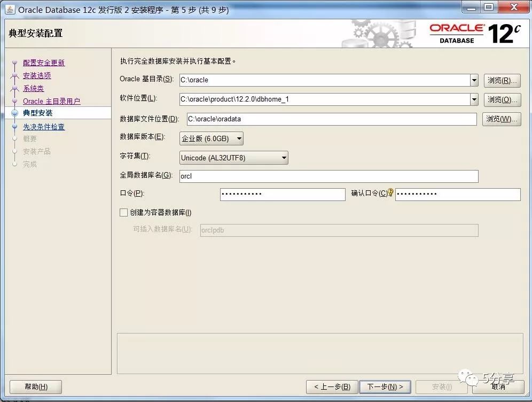The image size is (532, 402).
Task: Close the installer window
Action: (514, 7)
